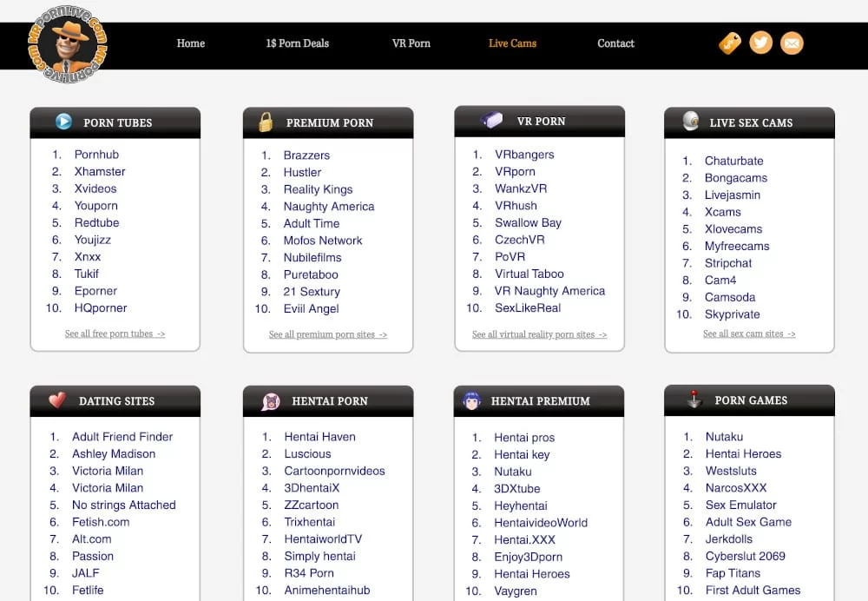Open the No strings Attached link
868x601 pixels.
[x=124, y=505]
